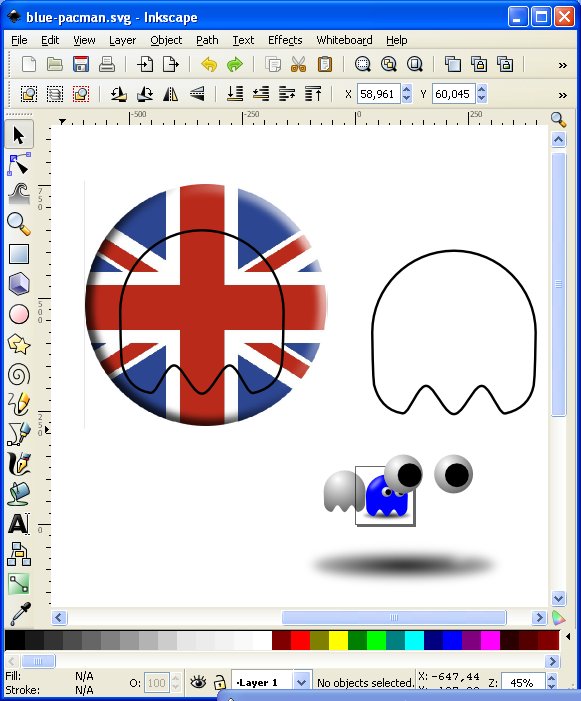Image resolution: width=581 pixels, height=701 pixels.
Task: Open the Path menu
Action: tap(207, 40)
